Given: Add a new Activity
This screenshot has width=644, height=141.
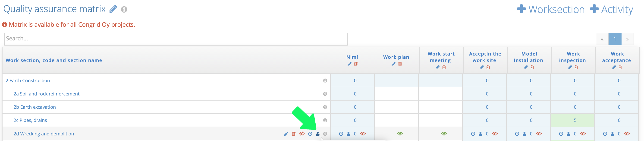Looking at the screenshot, I should (612, 9).
